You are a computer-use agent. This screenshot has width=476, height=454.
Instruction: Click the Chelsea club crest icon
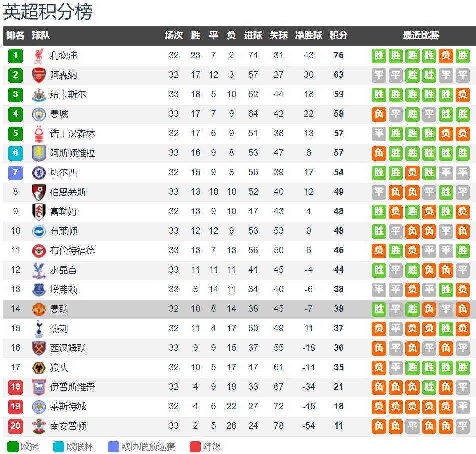(39, 173)
